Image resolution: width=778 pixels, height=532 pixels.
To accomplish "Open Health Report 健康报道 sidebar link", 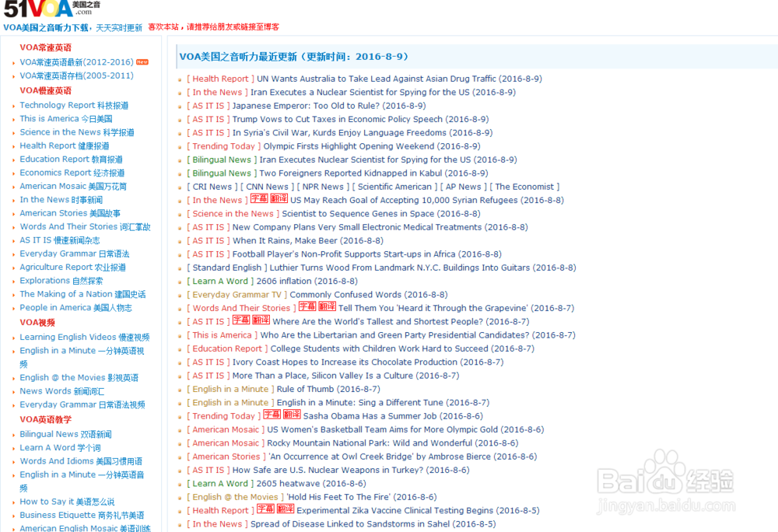I will tap(65, 145).
